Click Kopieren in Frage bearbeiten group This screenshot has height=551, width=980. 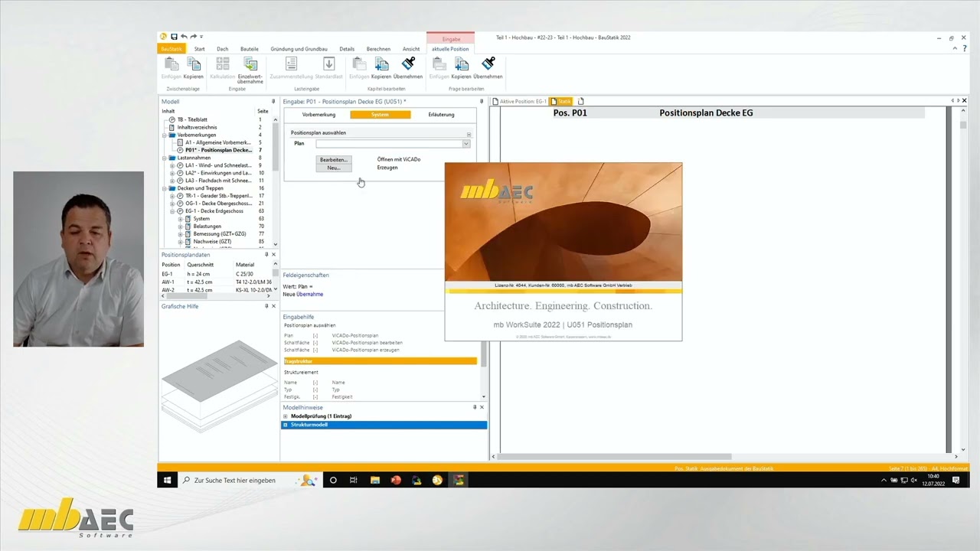(461, 68)
